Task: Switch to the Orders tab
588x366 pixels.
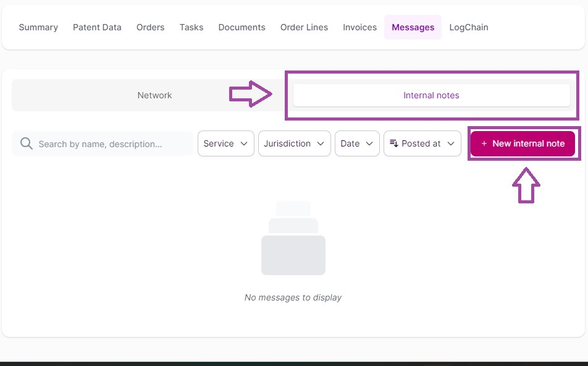Action: 150,27
